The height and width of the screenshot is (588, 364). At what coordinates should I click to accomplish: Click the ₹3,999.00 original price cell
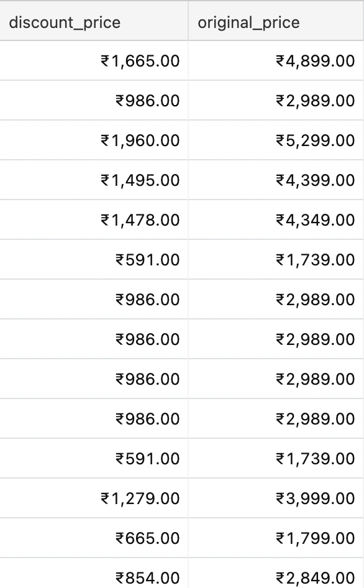276,498
